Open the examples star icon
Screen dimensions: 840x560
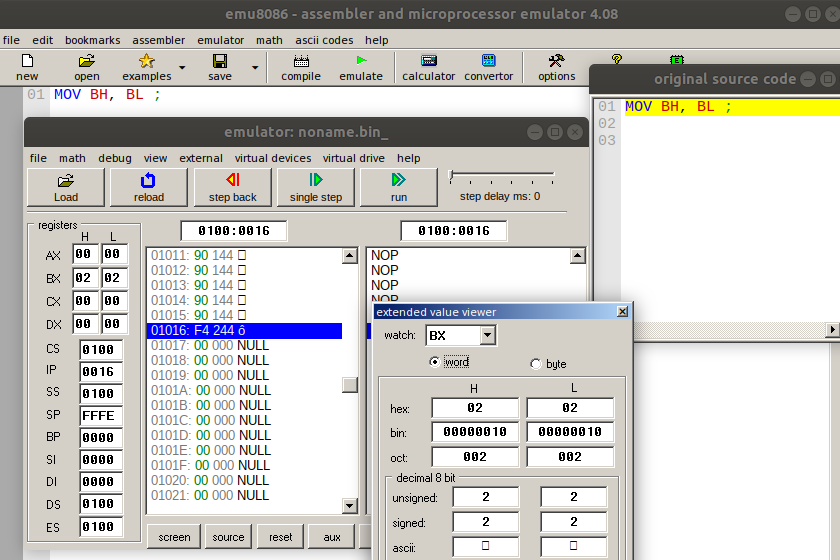tap(146, 61)
